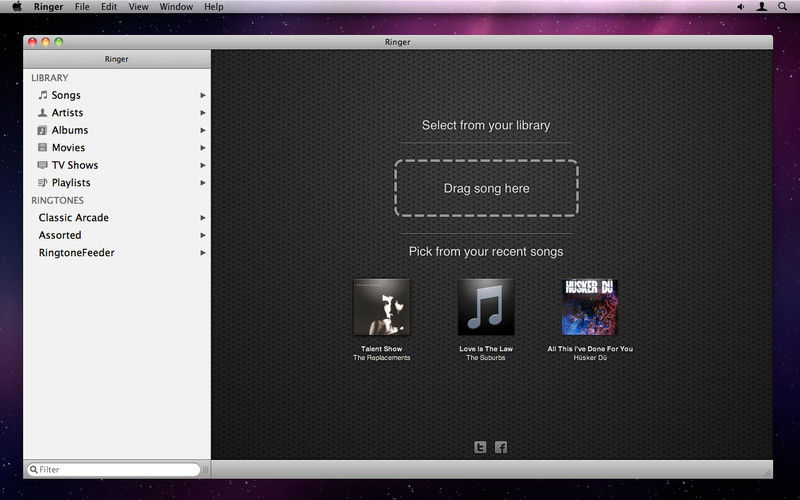Expand the Assorted arrow
This screenshot has width=800, height=500.
203,235
